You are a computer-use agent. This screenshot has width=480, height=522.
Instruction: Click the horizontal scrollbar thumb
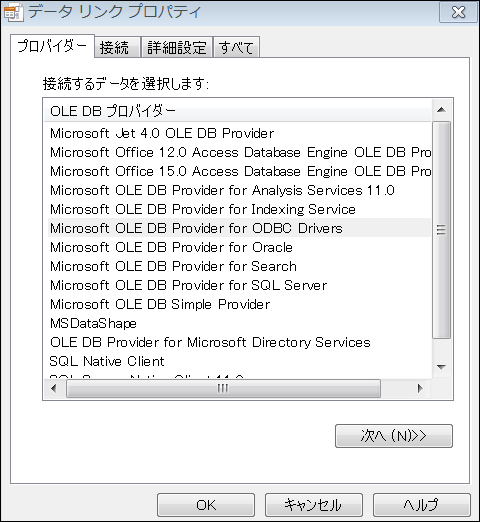(x=223, y=388)
